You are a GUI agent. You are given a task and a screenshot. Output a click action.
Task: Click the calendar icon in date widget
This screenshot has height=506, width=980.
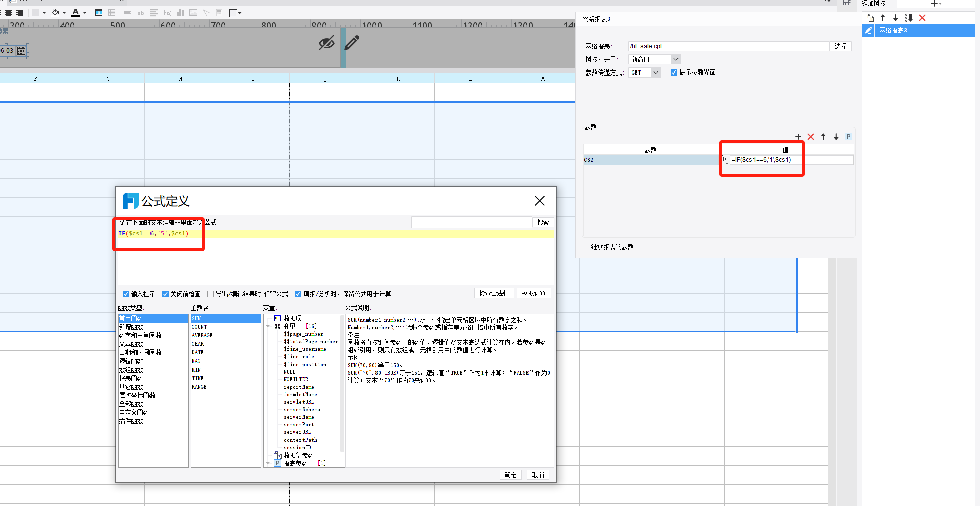tap(21, 51)
